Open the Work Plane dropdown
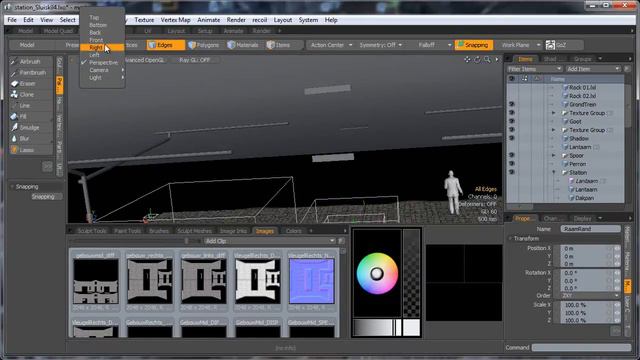This screenshot has height=360, width=640. click(520, 45)
